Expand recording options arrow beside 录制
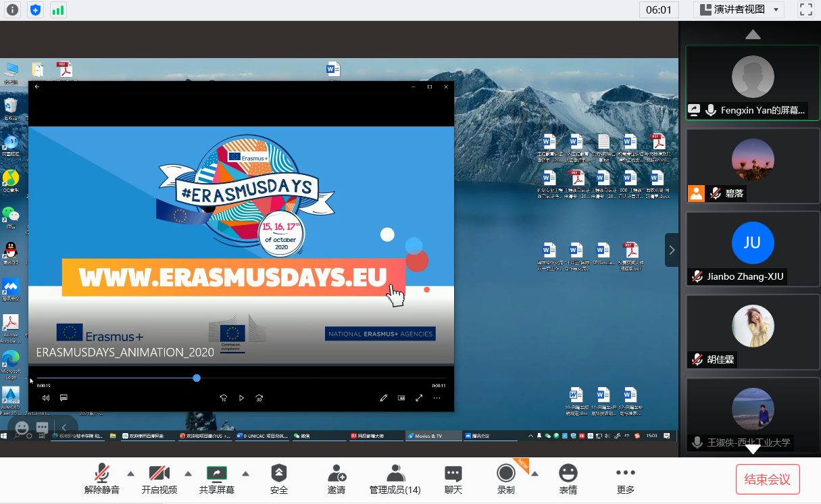 [534, 473]
